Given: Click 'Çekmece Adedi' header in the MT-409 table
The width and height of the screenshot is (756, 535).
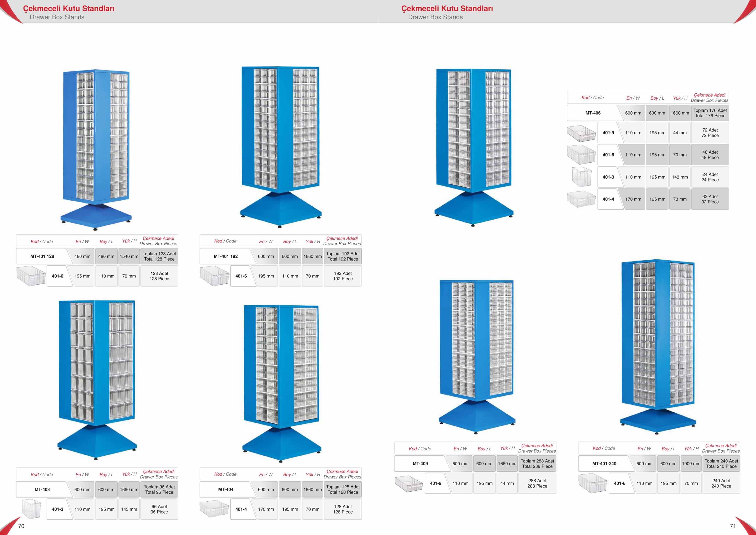Looking at the screenshot, I should (x=537, y=446).
